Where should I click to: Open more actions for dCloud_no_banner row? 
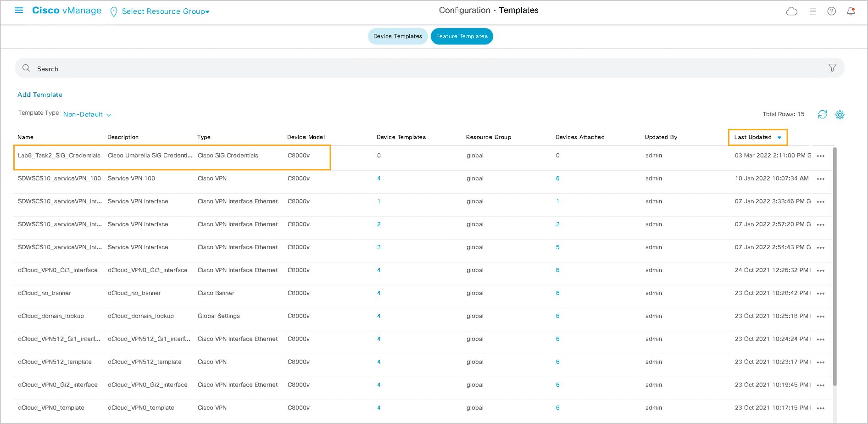click(821, 294)
